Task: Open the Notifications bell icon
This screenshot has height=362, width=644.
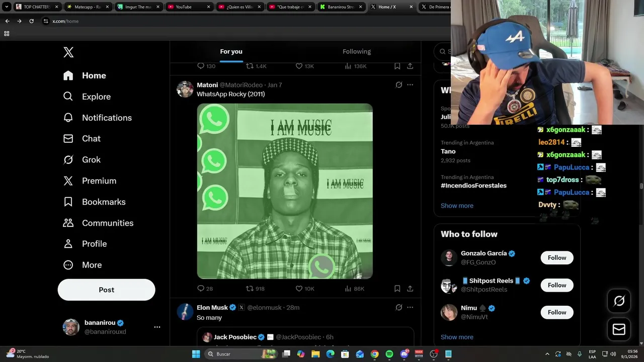Action: pos(68,118)
